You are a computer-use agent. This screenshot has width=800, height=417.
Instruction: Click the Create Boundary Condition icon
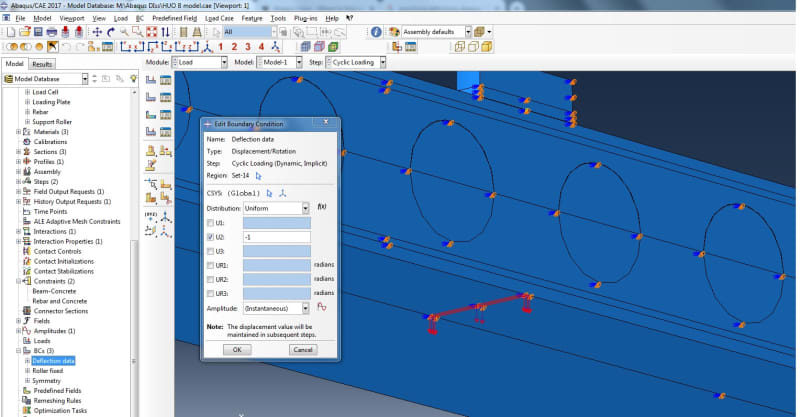[x=151, y=97]
